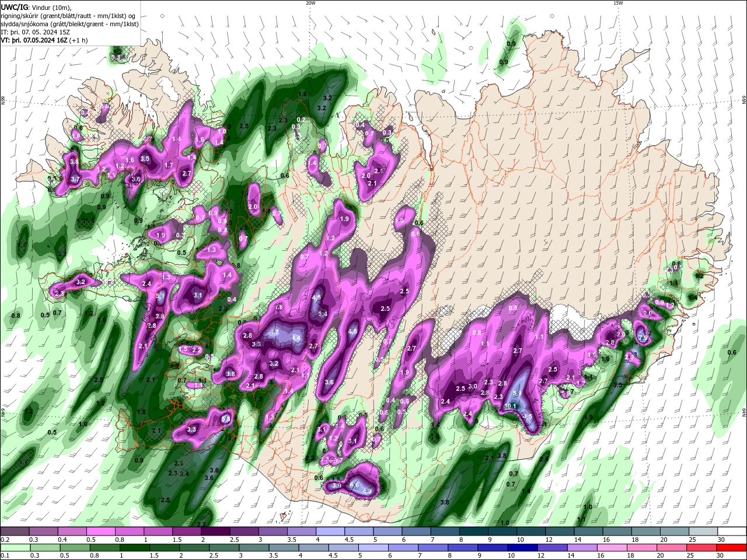This screenshot has height=560, width=747.
Task: Select upper snow-scale light blue swatch labeled 4
Action: click(x=330, y=531)
